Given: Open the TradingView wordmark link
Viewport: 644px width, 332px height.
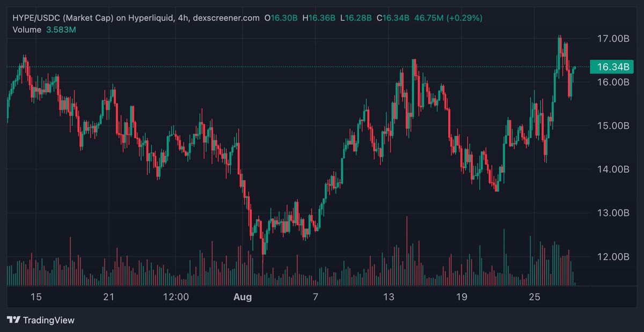Looking at the screenshot, I should tap(48, 320).
